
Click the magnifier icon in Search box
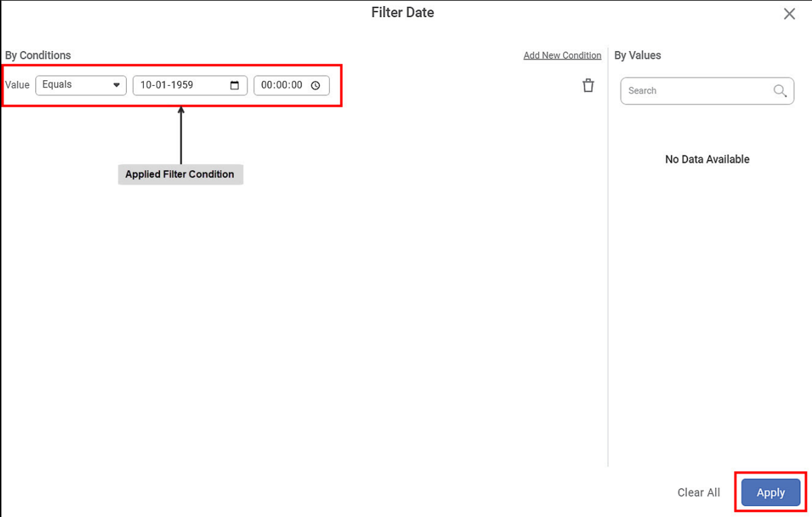(779, 91)
